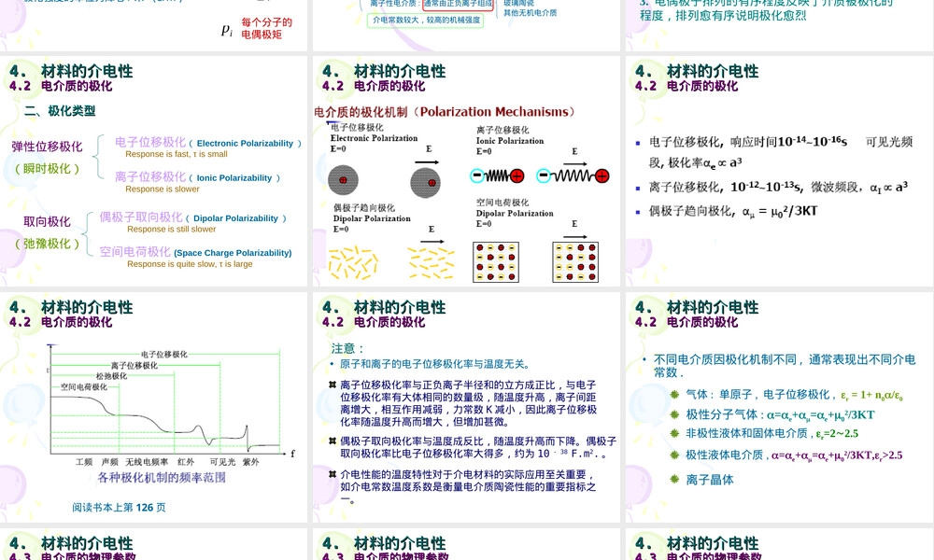This screenshot has width=934, height=560.
Task: Click the 工频 axis label on the graph
Action: click(84, 462)
